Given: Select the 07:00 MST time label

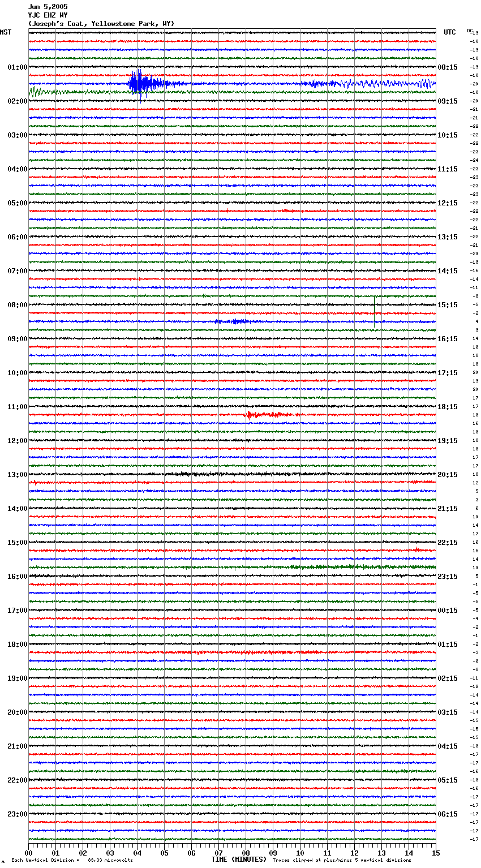Looking at the screenshot, I should (x=18, y=271).
